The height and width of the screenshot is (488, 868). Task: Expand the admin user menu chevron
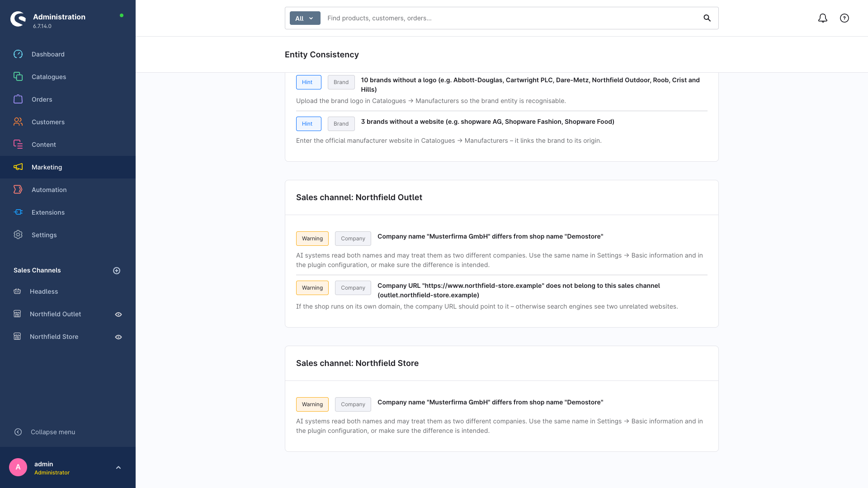[118, 468]
